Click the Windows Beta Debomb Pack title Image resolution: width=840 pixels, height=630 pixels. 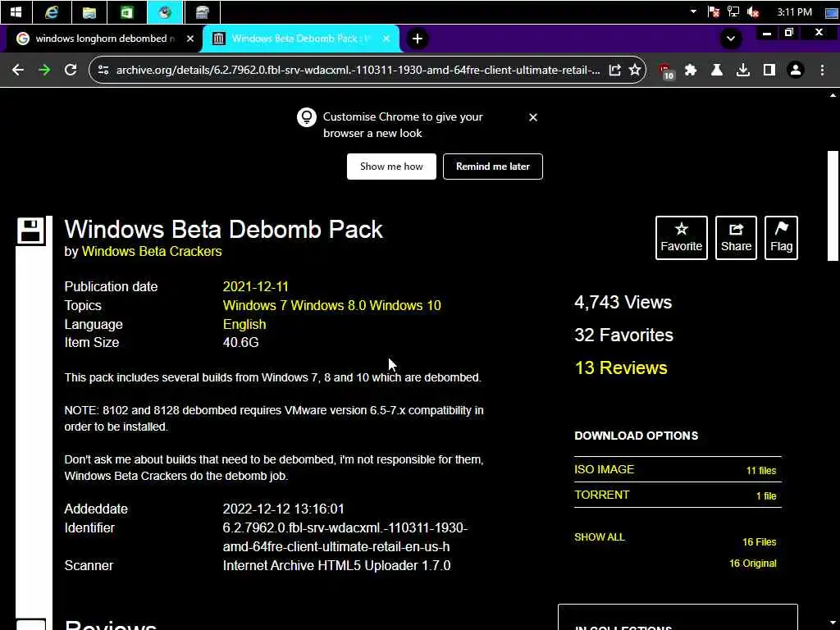(223, 230)
